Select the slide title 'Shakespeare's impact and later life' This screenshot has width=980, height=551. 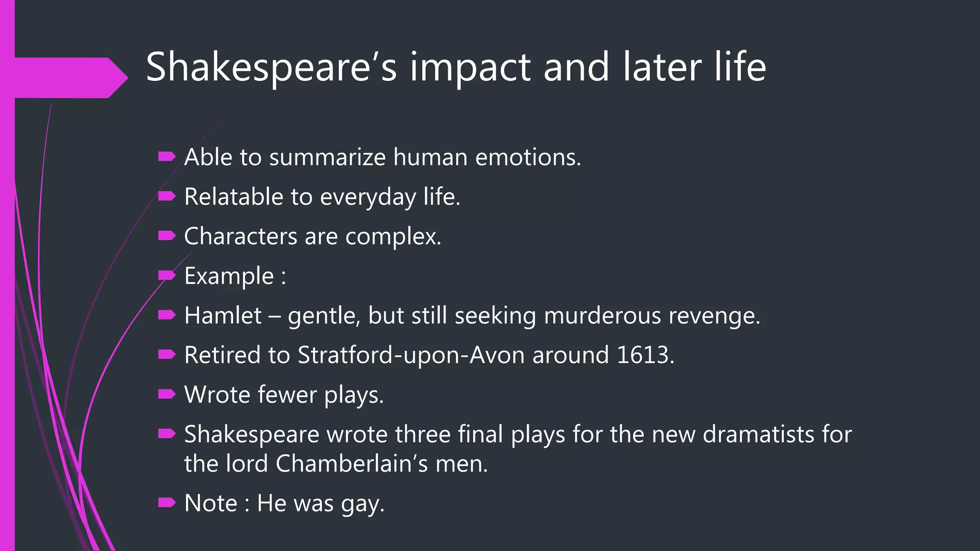456,67
